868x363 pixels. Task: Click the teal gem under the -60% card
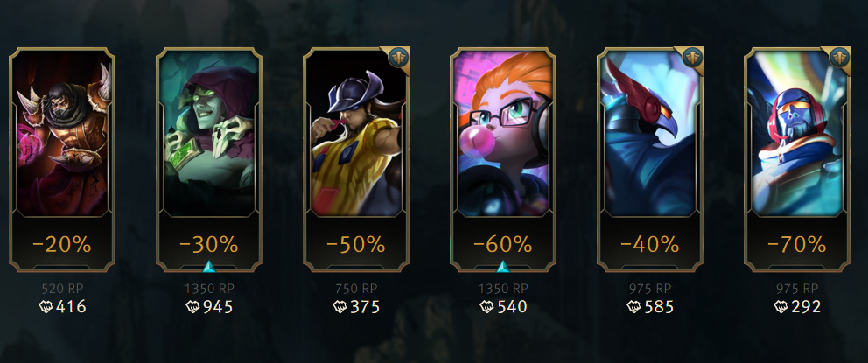pos(502,268)
